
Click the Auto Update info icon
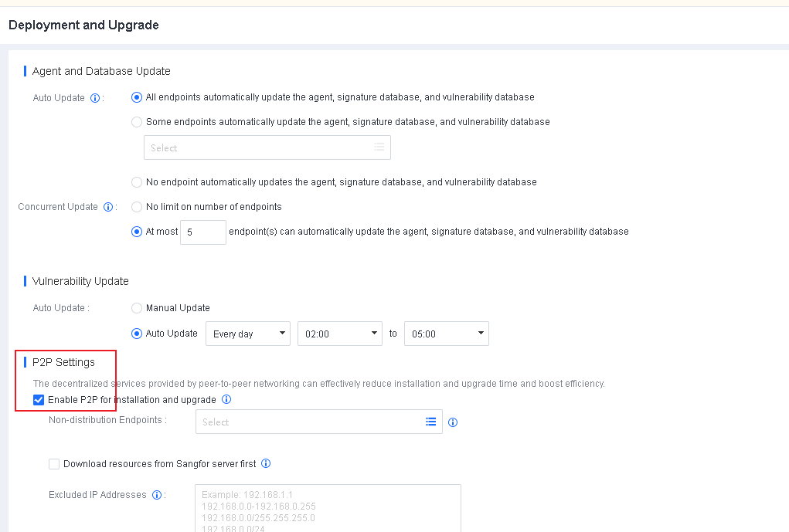click(95, 98)
